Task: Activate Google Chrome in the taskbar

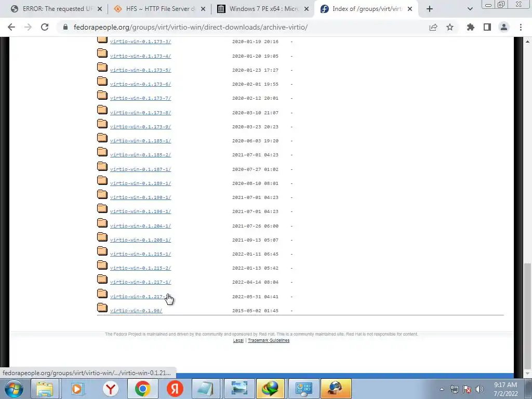Action: [x=142, y=389]
